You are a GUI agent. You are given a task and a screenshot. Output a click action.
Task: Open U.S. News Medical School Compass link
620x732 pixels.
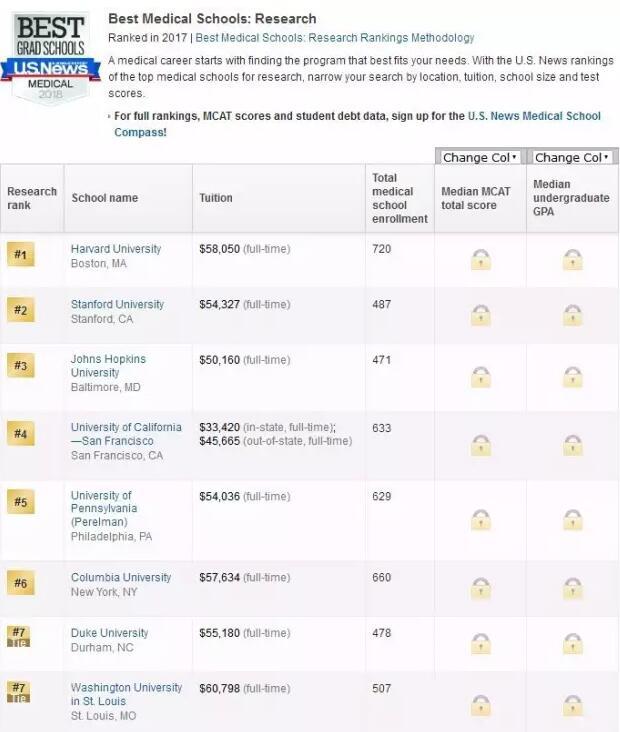pos(357,124)
